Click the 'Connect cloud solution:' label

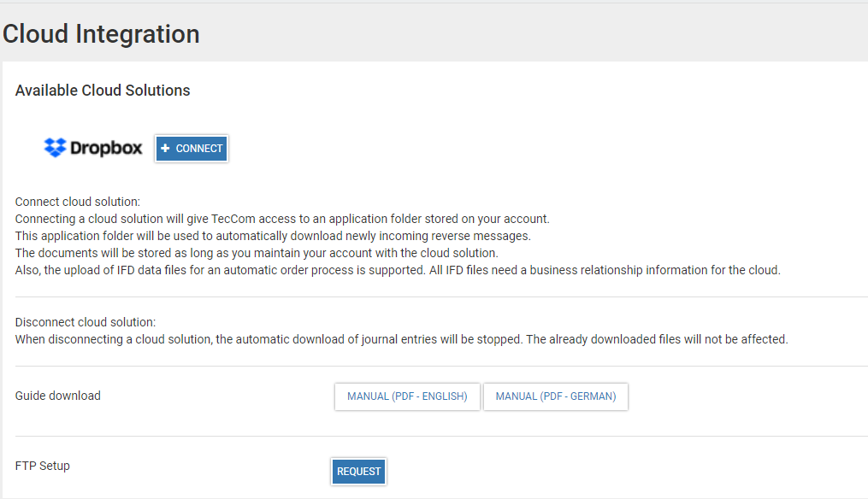(x=77, y=203)
